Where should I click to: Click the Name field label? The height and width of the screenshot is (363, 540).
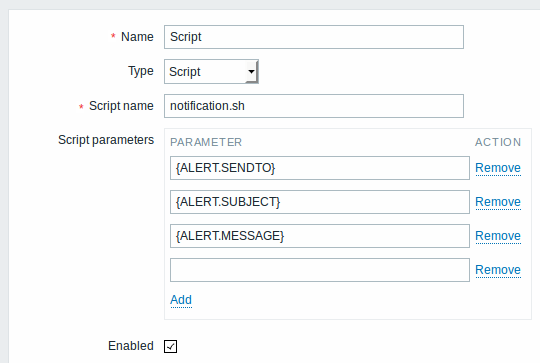(137, 37)
